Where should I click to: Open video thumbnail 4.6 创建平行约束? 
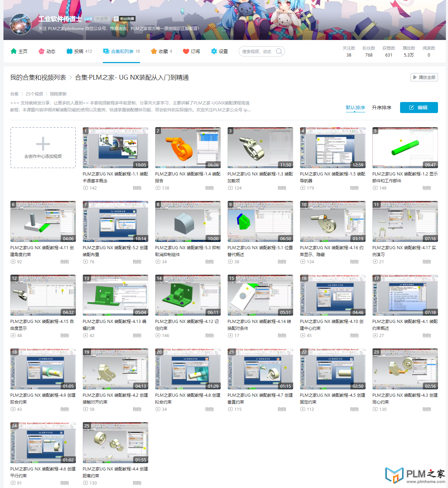coord(43,443)
